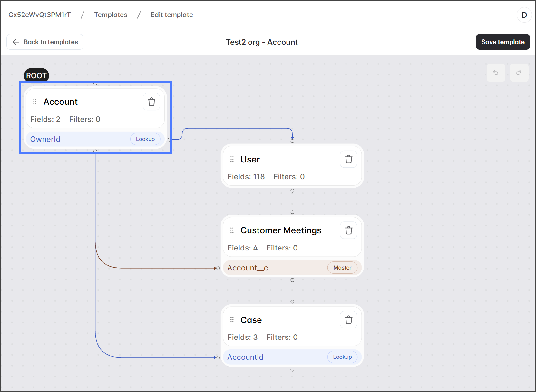Click the User node drag handle
Viewport: 536px width, 392px height.
(x=232, y=159)
